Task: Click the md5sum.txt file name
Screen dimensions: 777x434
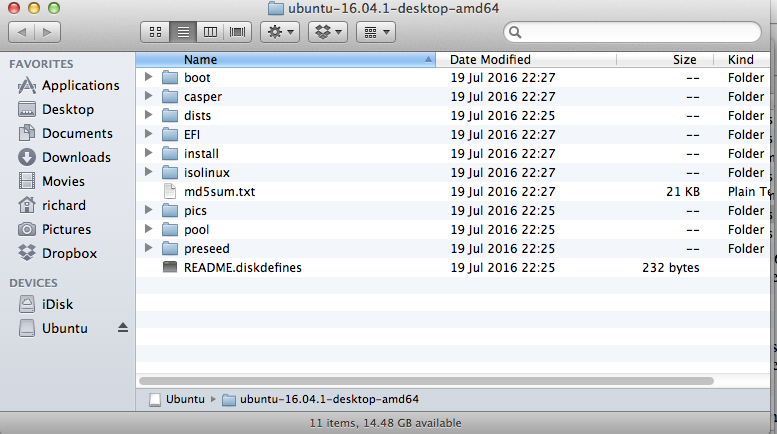Action: 220,192
